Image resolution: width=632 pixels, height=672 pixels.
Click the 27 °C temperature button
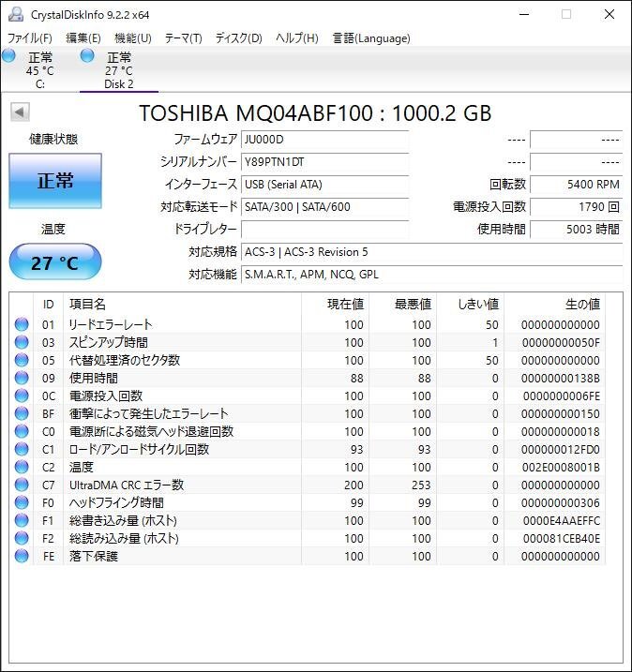(x=55, y=261)
